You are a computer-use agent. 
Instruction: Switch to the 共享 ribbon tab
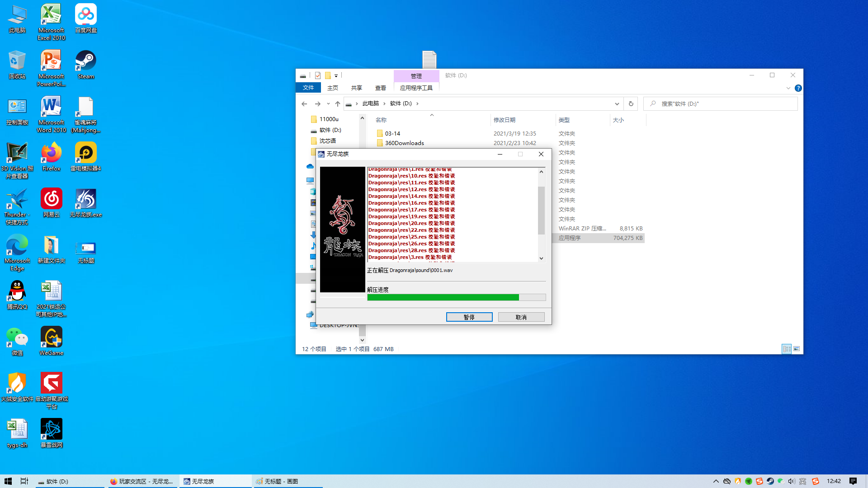tap(357, 88)
